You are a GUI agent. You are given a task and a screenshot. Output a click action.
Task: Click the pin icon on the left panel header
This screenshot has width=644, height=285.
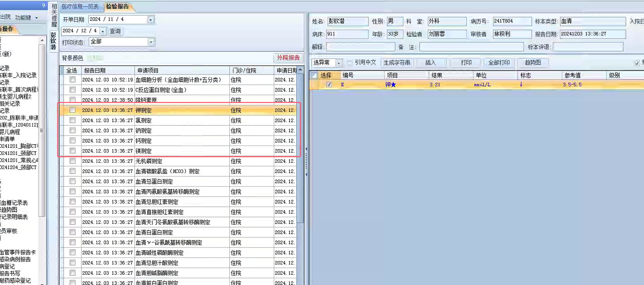[x=44, y=6]
